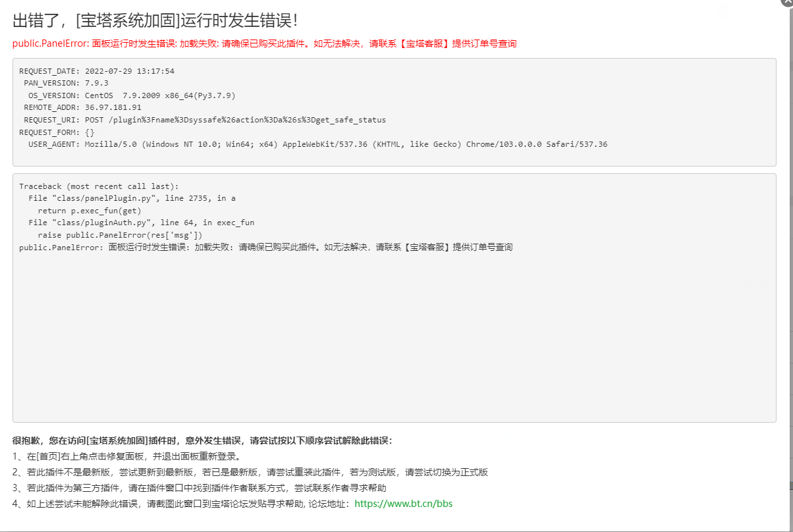This screenshot has width=793, height=532.
Task: Click step 2 about updating the plugin
Action: coord(250,472)
